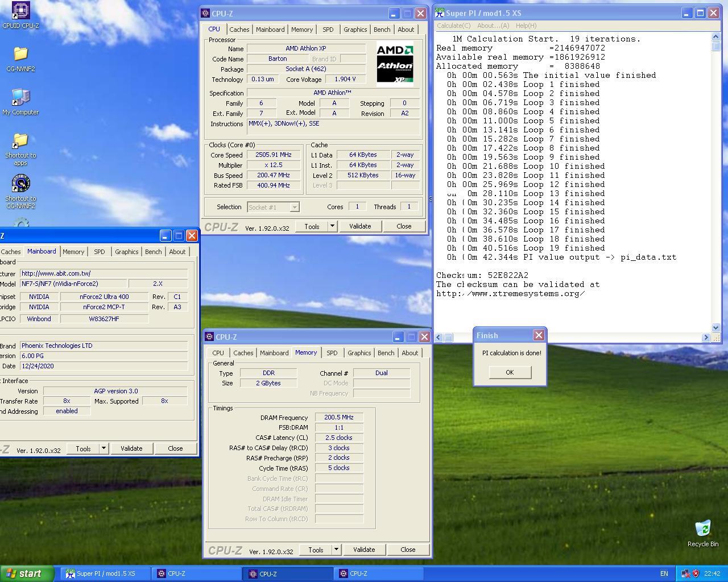Click the Super PI horizontal scrollbar right arrow

[x=706, y=337]
